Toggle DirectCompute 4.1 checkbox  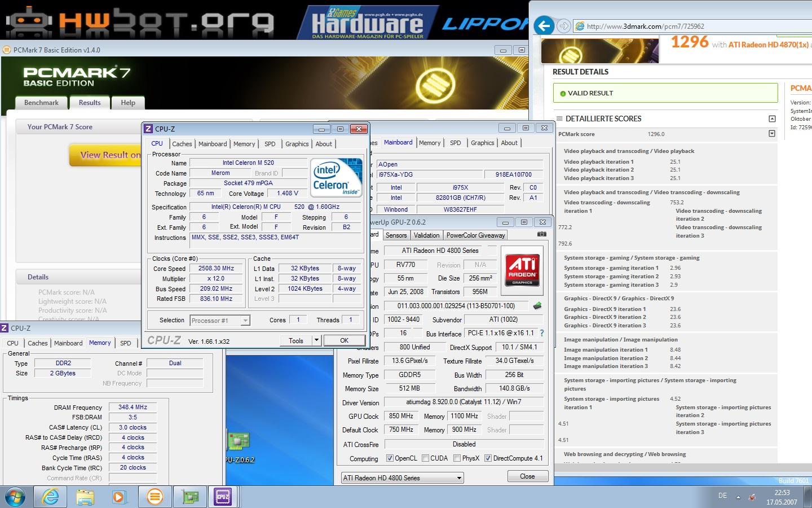488,458
